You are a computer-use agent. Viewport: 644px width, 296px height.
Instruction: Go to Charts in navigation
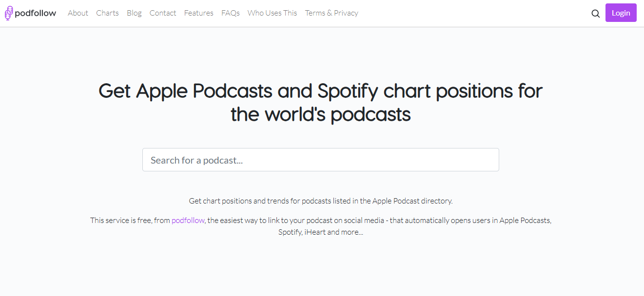(x=107, y=13)
